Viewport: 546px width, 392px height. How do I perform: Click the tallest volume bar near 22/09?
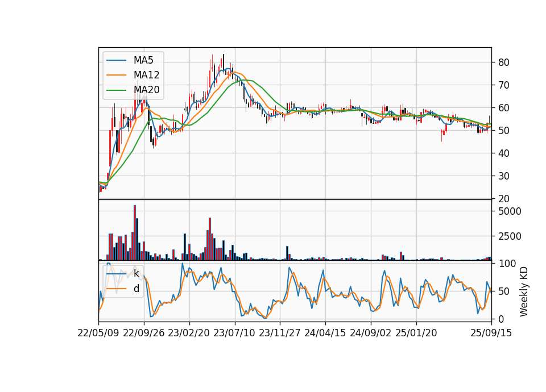[135, 233]
